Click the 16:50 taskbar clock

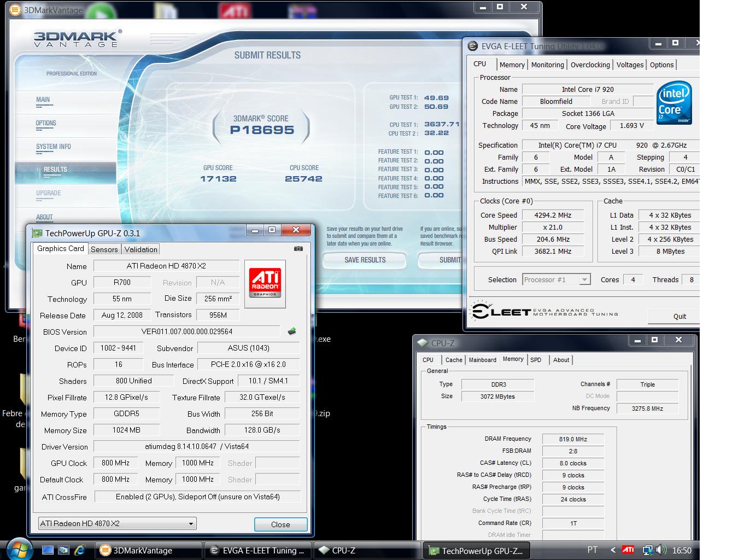(682, 551)
